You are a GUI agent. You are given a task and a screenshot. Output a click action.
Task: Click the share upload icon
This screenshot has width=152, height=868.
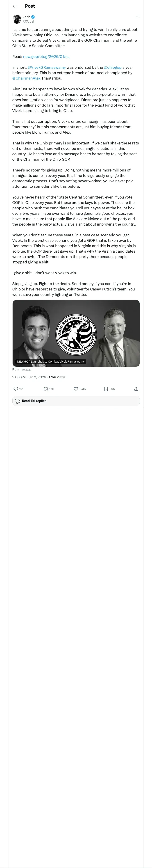(136, 388)
